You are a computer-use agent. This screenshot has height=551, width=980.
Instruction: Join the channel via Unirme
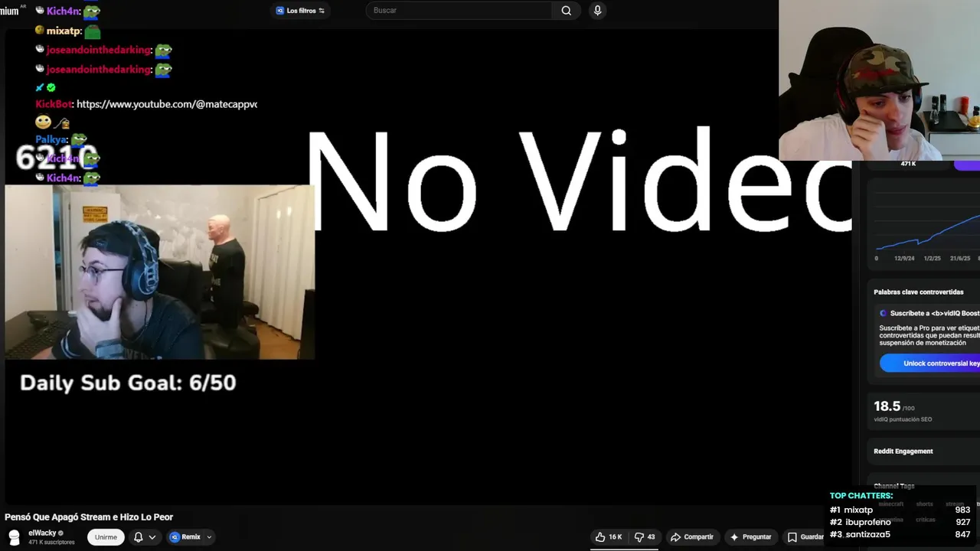point(106,537)
